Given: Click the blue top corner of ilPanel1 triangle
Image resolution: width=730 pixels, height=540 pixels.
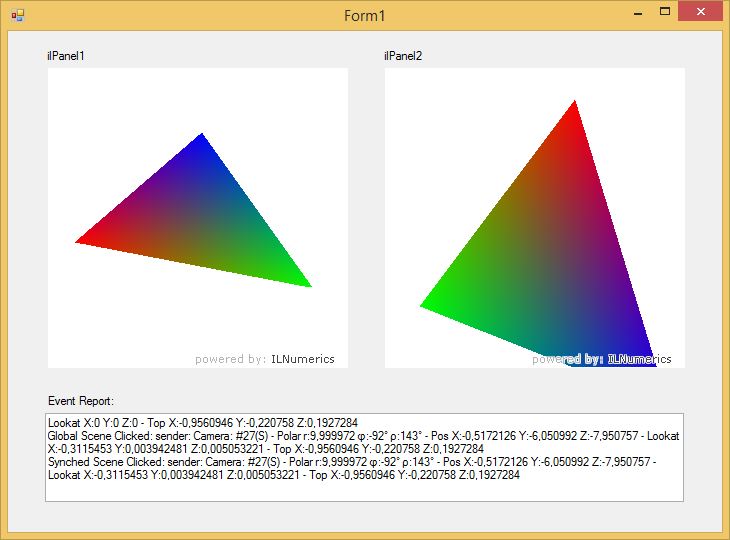Looking at the screenshot, I should 202,140.
